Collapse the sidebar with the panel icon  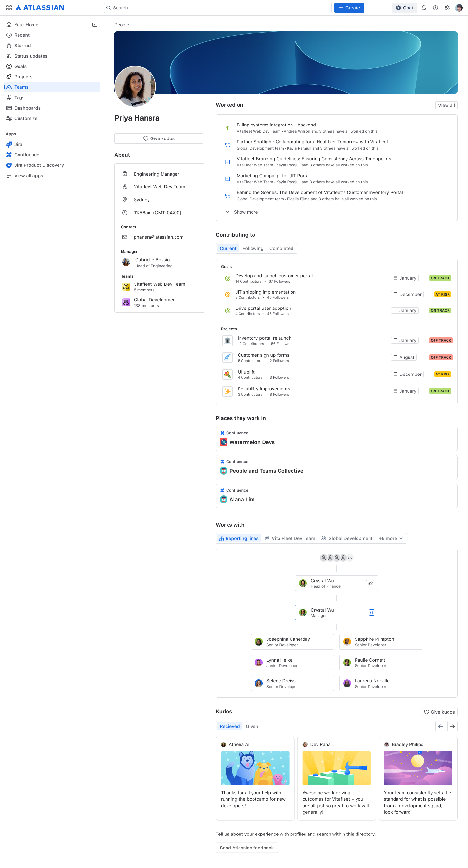coord(95,25)
